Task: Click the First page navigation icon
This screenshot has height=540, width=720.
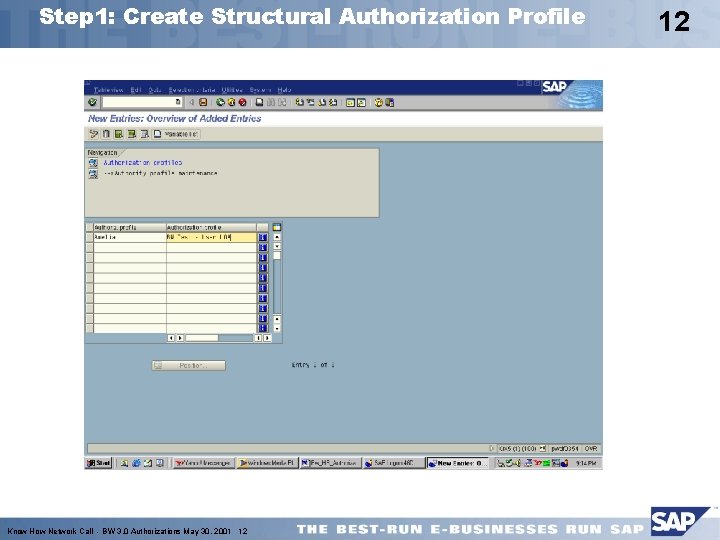Action: pyautogui.click(x=299, y=102)
